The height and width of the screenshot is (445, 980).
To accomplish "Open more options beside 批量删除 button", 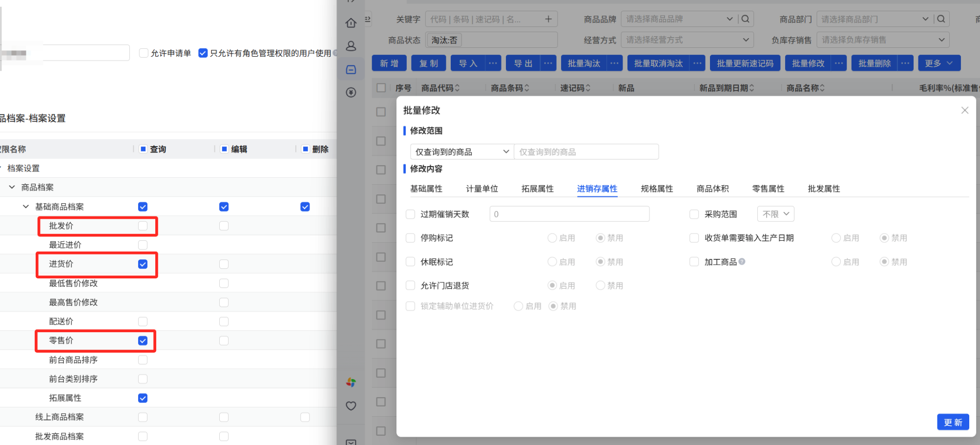I will (x=905, y=64).
